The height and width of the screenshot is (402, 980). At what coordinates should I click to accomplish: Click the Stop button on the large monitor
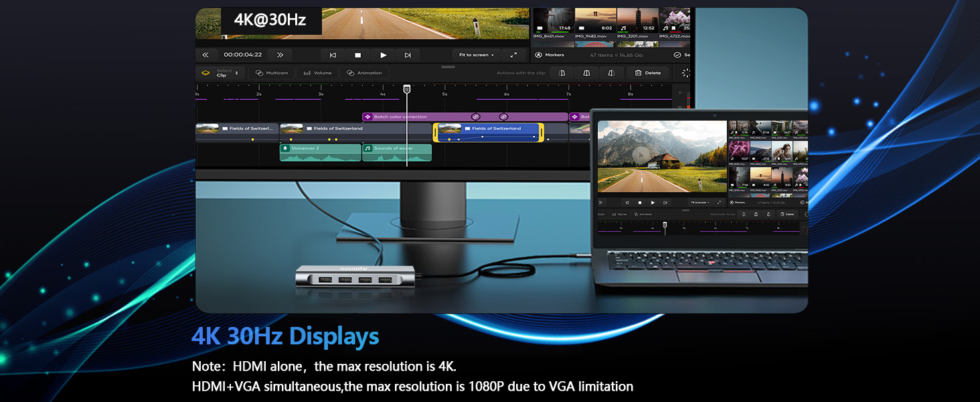pyautogui.click(x=357, y=55)
